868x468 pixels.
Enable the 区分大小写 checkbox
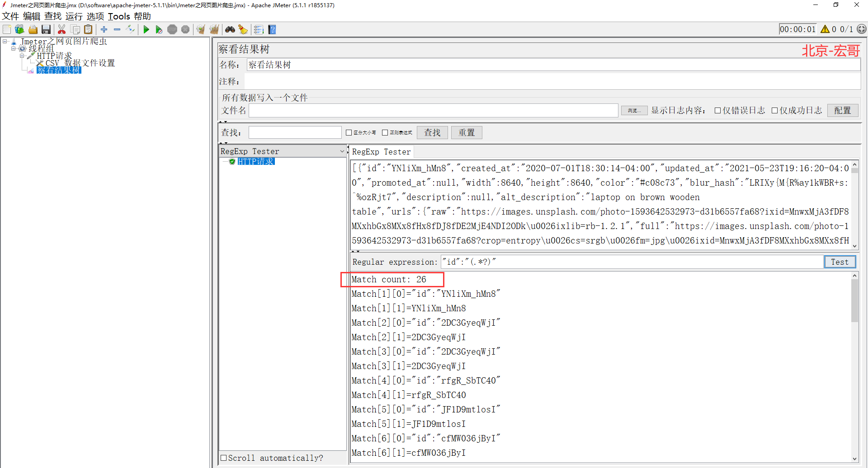349,132
